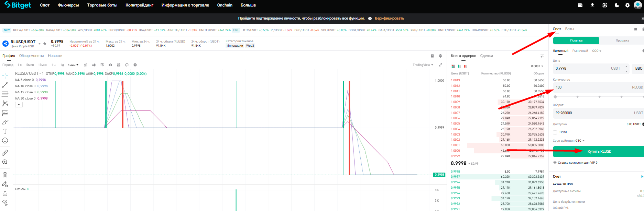The width and height of the screenshot is (644, 211).
Task: Open price alert bell icon
Action: pos(440,56)
